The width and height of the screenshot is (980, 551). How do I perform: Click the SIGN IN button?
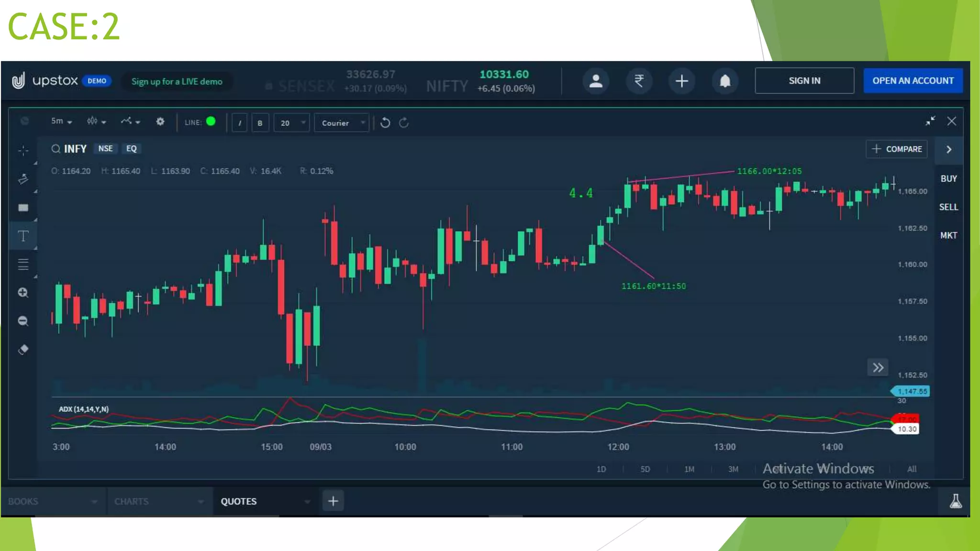804,81
